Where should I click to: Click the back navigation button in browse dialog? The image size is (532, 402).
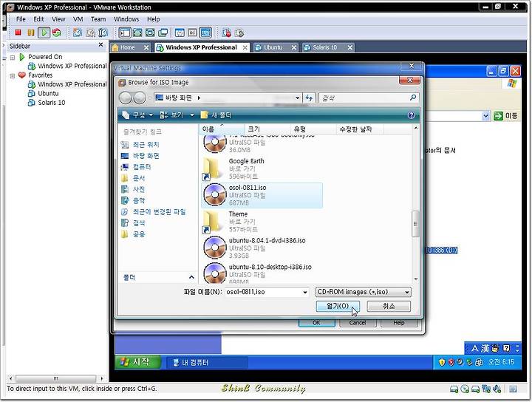click(x=126, y=98)
